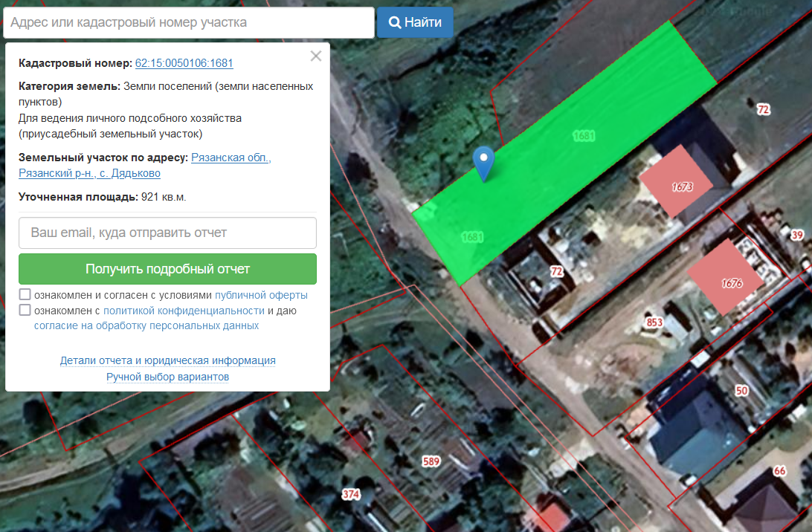Screen dimensions: 812x532
Task: Click Получить подробный отчет button
Action: (x=167, y=269)
